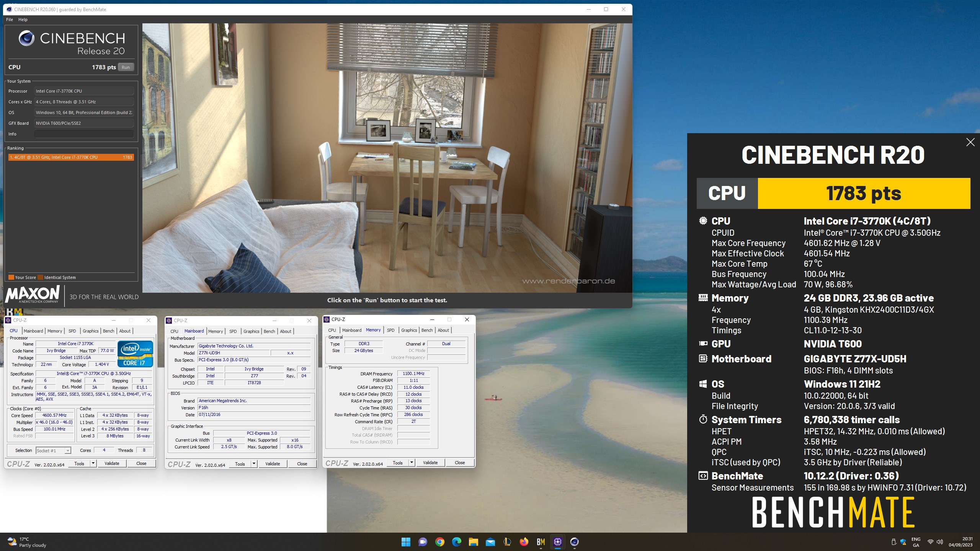Click the Intel Core i7 logo in CPU-Z
Screen dimensions: 980x551
tap(135, 354)
